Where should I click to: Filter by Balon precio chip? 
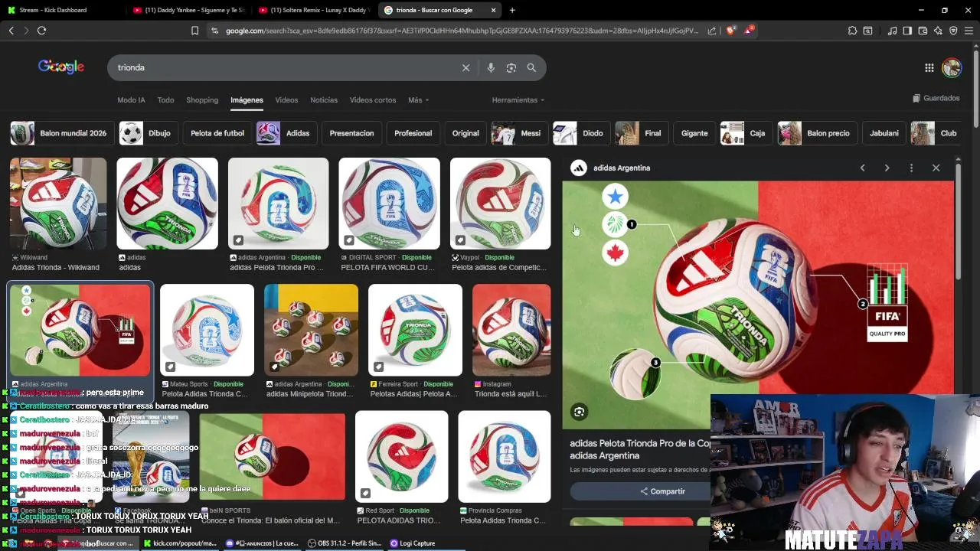click(x=817, y=133)
